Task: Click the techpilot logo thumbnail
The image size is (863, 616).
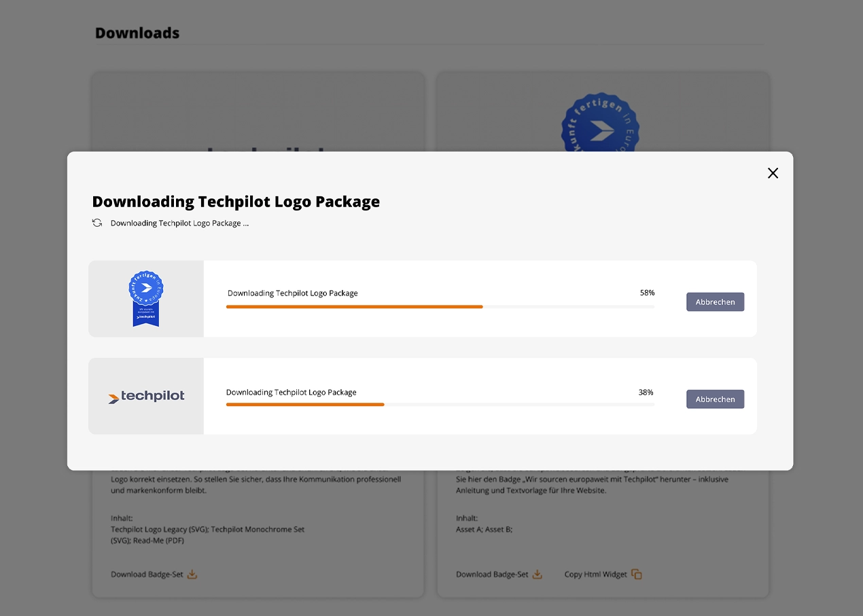Action: pos(146,397)
